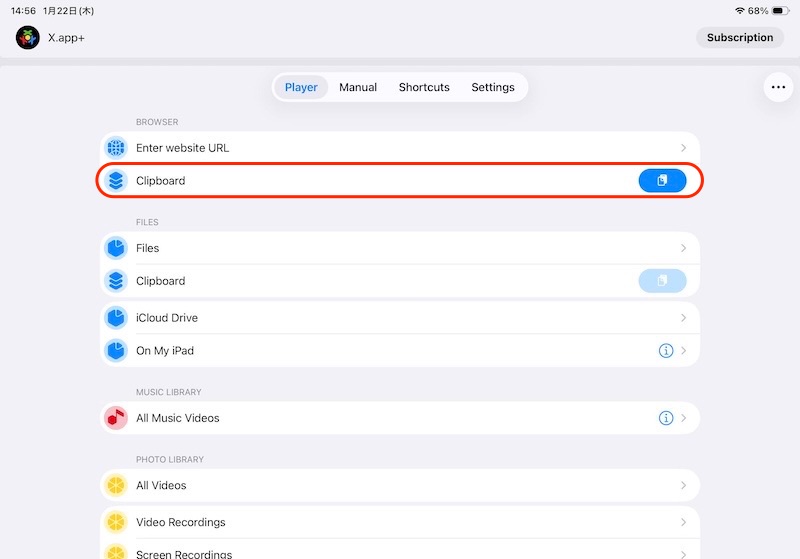
Task: Tap the info icon for All Music Videos
Action: 666,418
